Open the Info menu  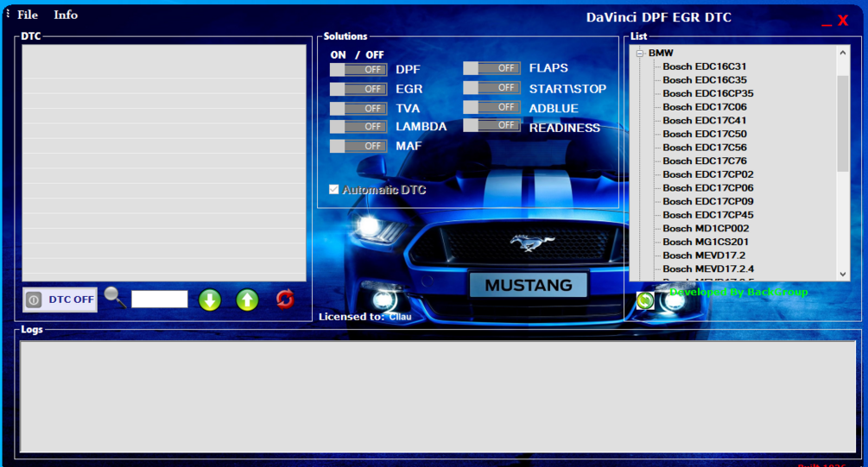pyautogui.click(x=66, y=15)
